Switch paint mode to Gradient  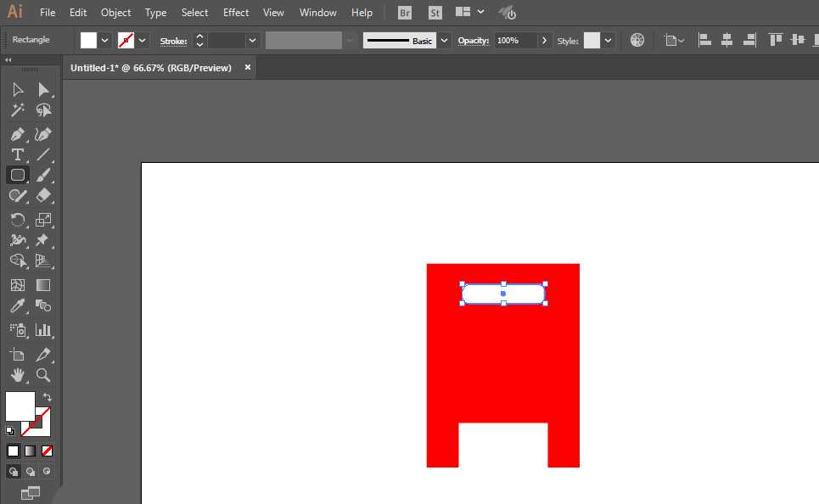[30, 451]
